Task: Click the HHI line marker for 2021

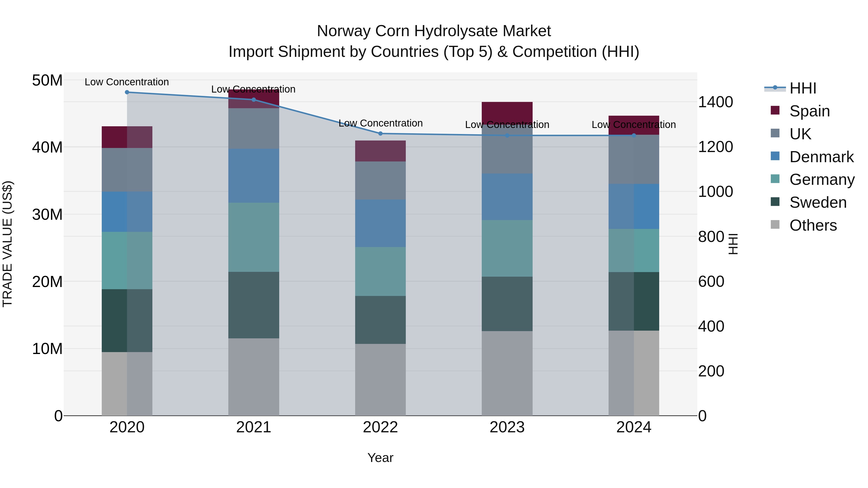Action: click(254, 100)
